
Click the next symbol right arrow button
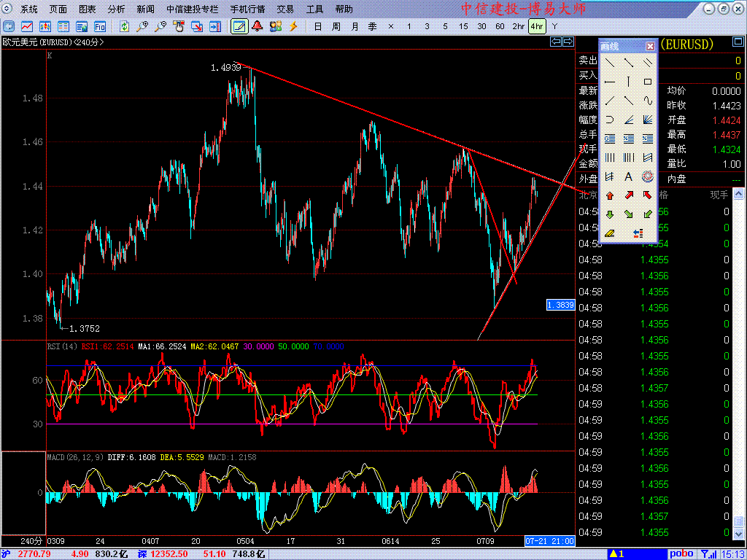click(568, 42)
